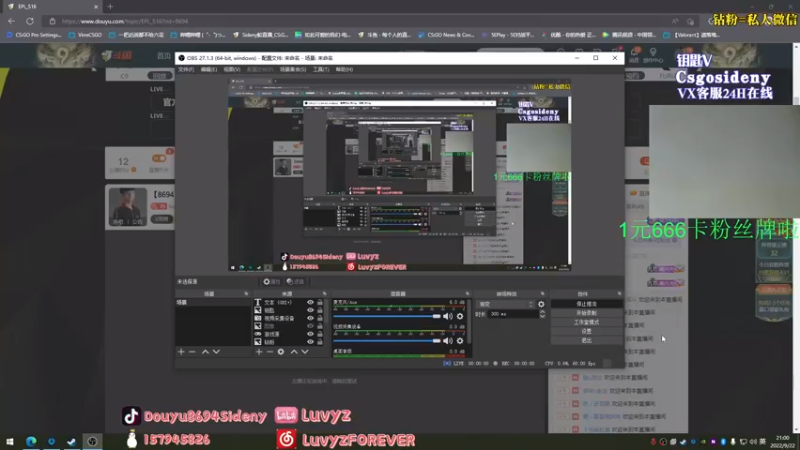Click 开始录制 to start recording

pyautogui.click(x=586, y=313)
